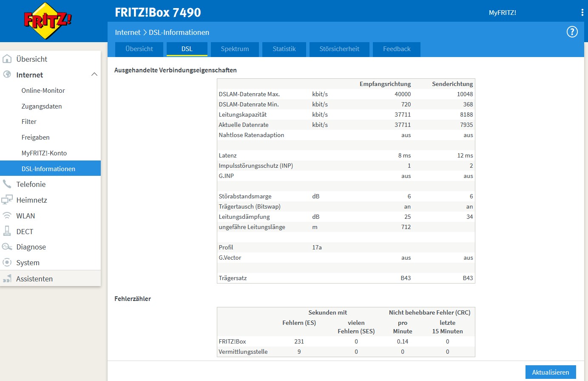The height and width of the screenshot is (381, 588).
Task: Click the Störabstandsmarge label
Action: 245,196
